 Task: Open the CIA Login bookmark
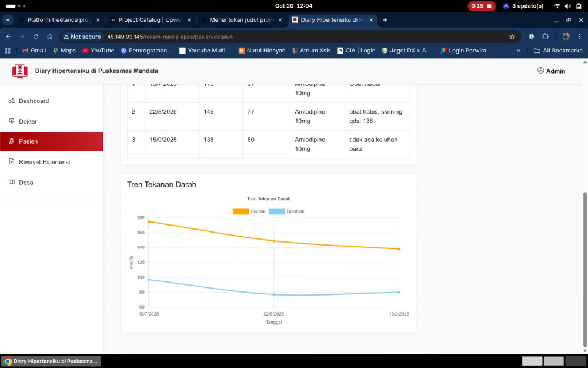coord(356,50)
